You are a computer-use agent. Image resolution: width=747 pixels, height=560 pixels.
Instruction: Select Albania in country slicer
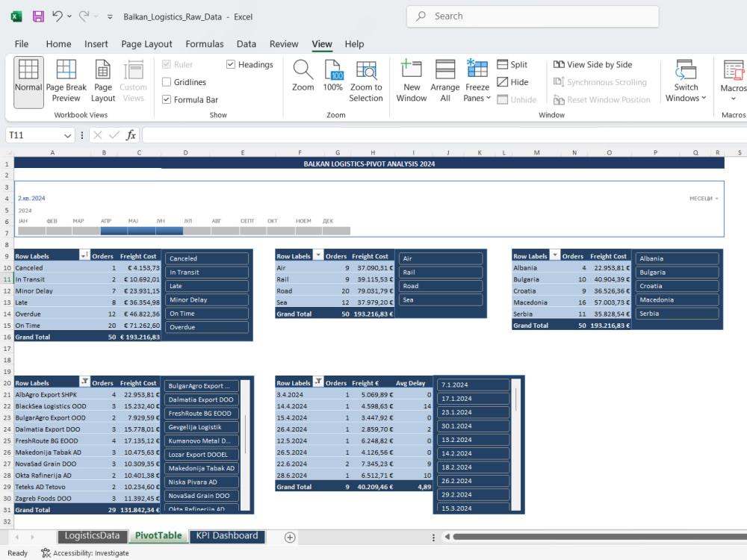pyautogui.click(x=677, y=258)
